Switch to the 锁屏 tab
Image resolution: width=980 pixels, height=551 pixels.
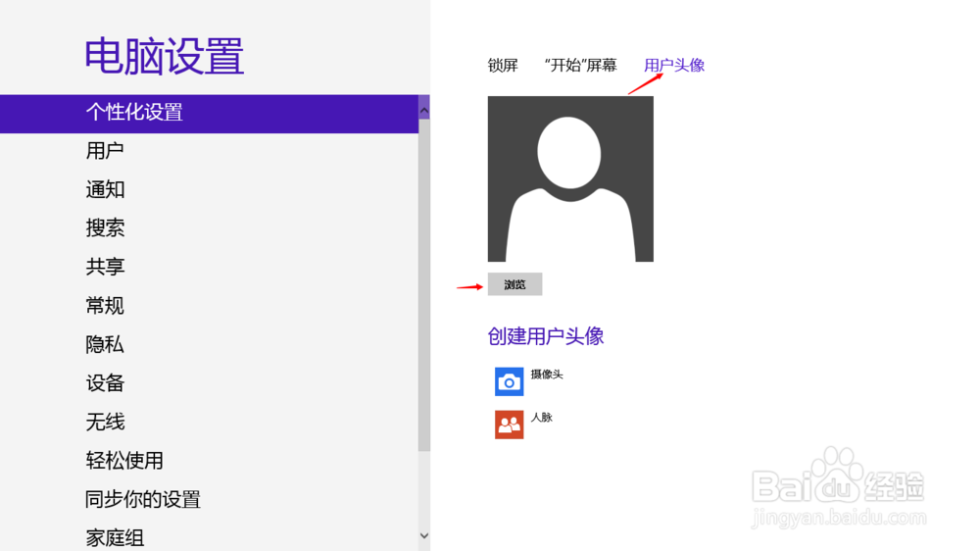(503, 65)
